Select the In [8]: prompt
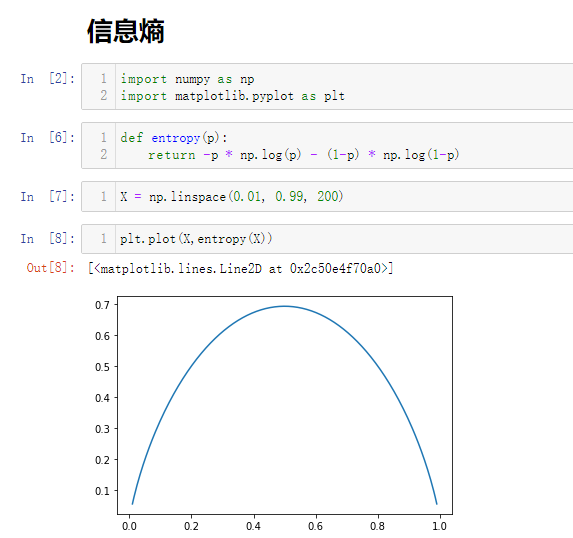This screenshot has height=538, width=573. (x=48, y=239)
